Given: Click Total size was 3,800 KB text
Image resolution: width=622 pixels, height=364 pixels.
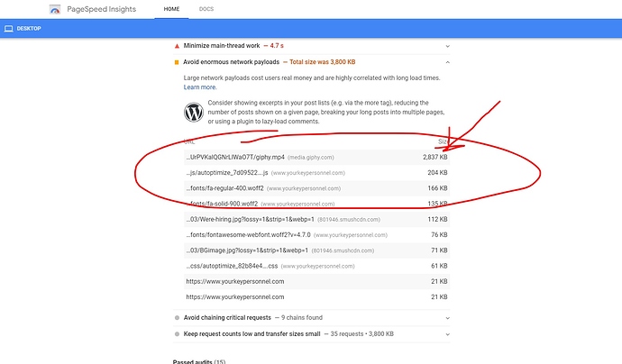Looking at the screenshot, I should point(322,62).
